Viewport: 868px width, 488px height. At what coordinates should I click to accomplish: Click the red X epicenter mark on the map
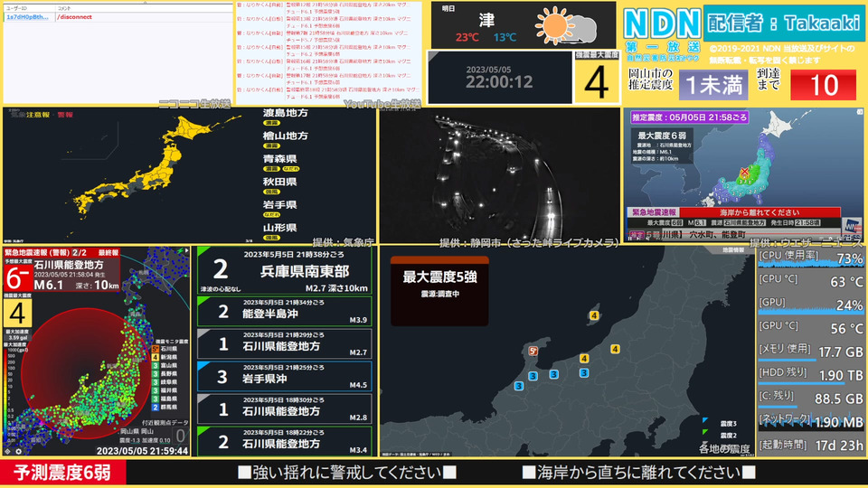744,172
